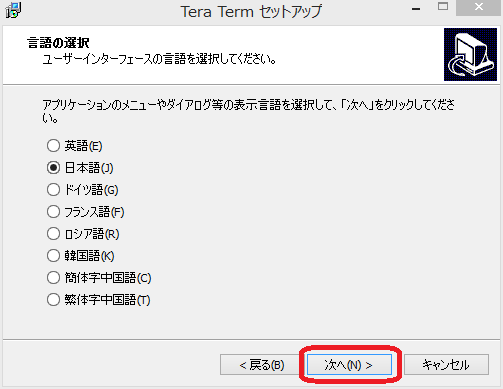This screenshot has width=503, height=389.
Task: Click the Tera Term setup icon in title bar
Action: [x=14, y=10]
